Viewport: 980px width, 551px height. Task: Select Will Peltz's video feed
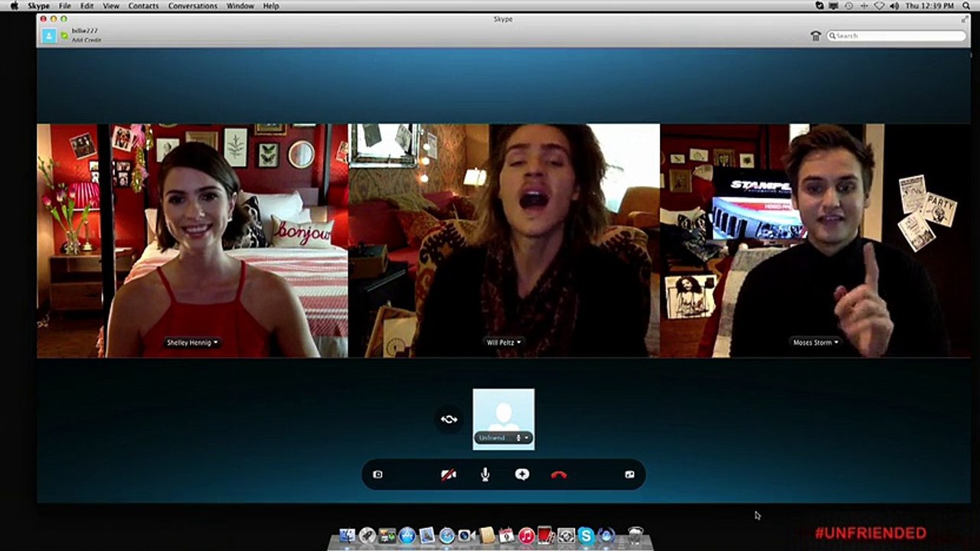tap(504, 240)
